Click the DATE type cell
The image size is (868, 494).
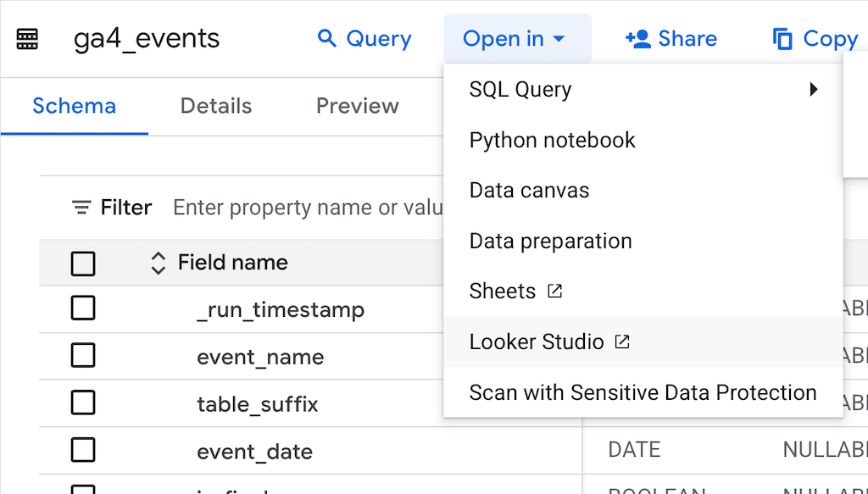click(634, 450)
